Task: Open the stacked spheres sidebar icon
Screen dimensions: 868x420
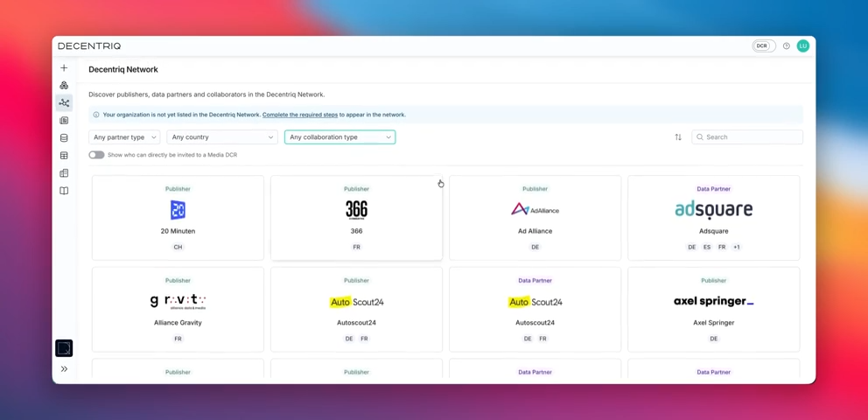Action: [64, 85]
